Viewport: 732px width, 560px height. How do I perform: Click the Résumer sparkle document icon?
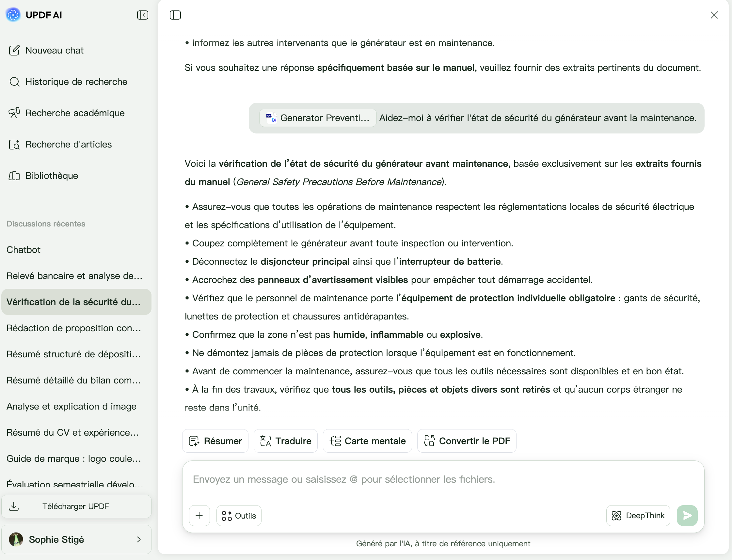(194, 441)
